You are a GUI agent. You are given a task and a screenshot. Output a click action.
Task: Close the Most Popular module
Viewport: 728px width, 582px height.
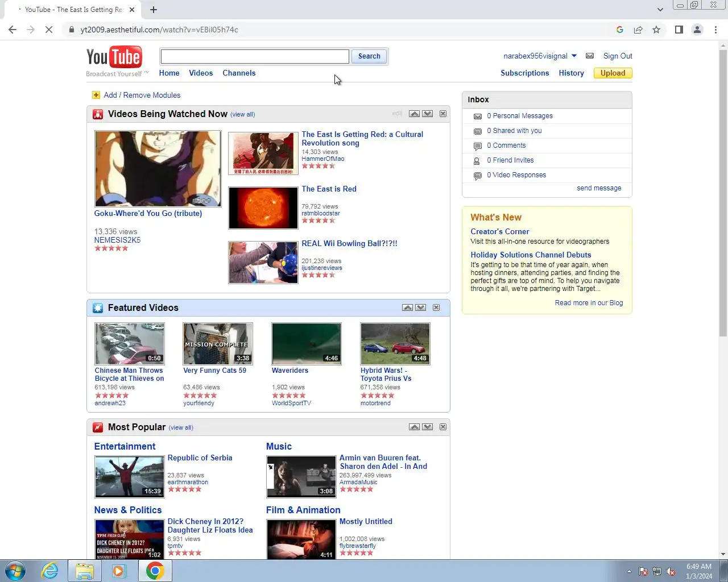click(x=443, y=427)
